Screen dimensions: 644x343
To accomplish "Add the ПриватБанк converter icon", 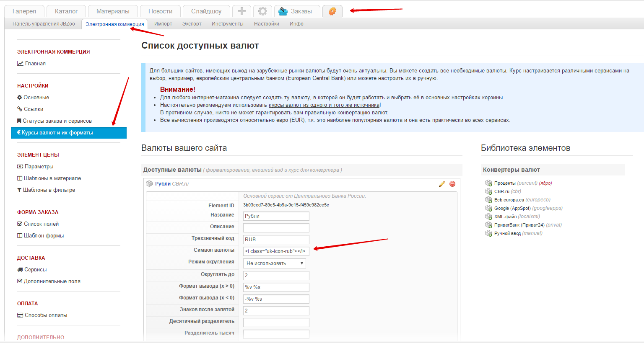I will tap(488, 225).
